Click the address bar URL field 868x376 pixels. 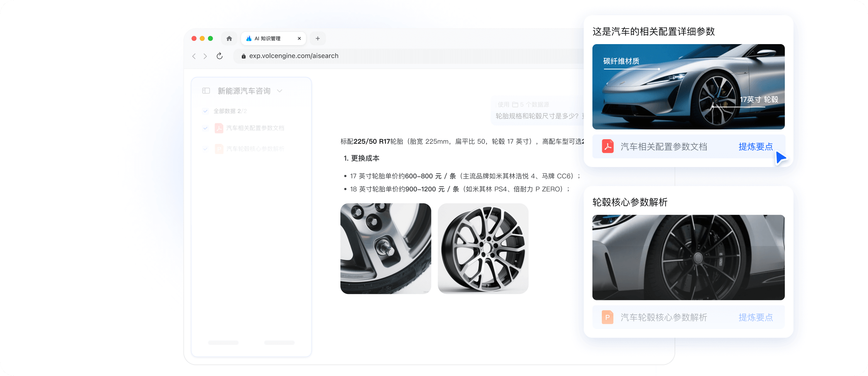(398, 56)
